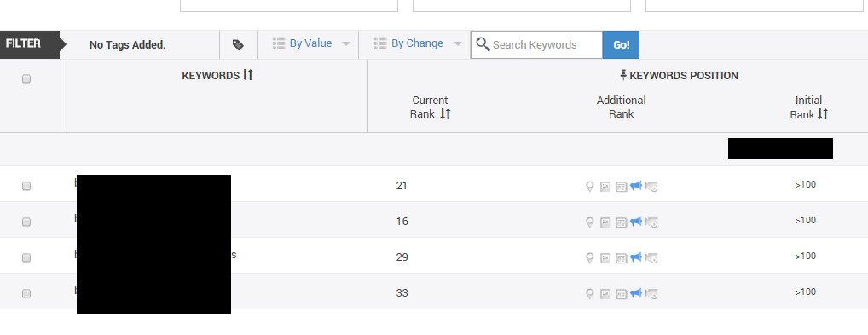Open the By Change dropdown arrow
Viewport: 868px width, 335px height.
(x=457, y=43)
